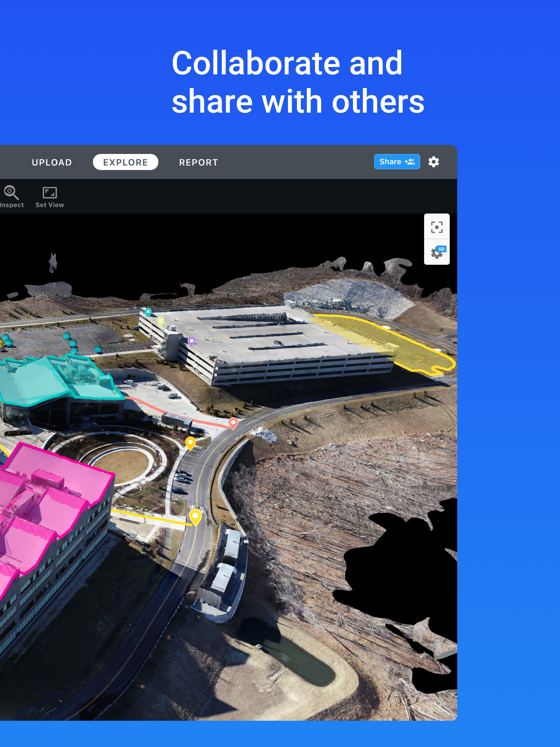The height and width of the screenshot is (747, 560).
Task: Switch to the UPLOAD tab
Action: [x=52, y=162]
